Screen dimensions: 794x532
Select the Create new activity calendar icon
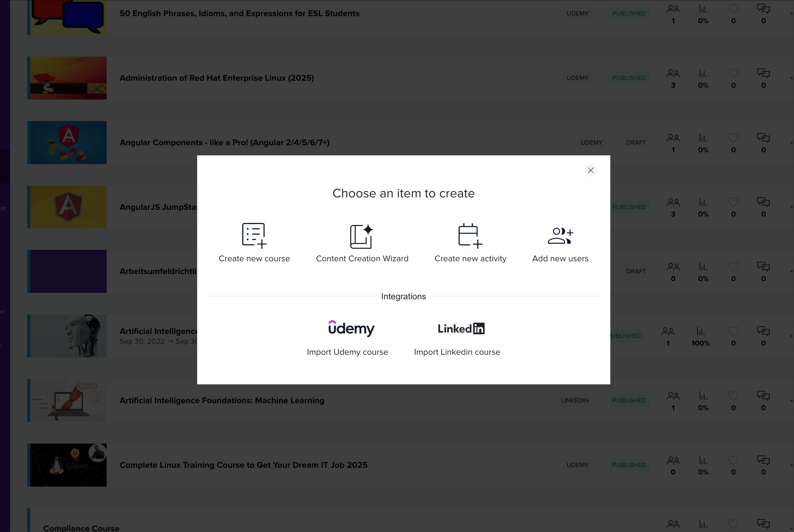coord(470,235)
